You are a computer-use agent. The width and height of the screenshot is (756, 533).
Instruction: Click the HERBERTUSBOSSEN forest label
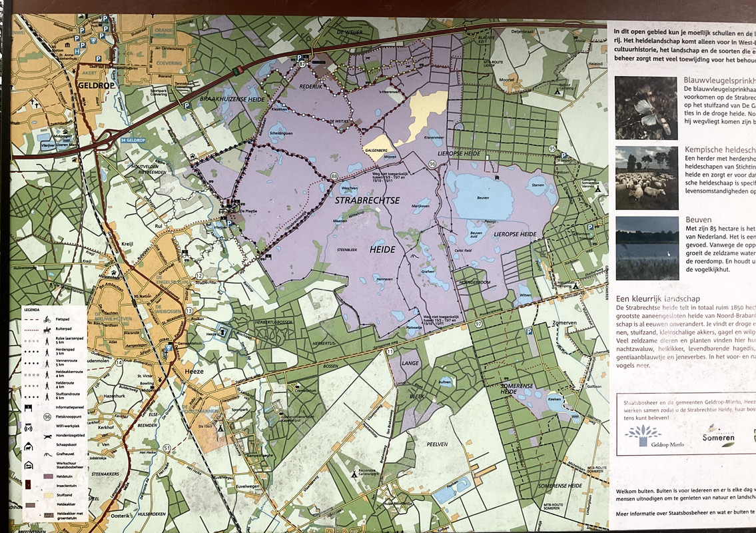(x=272, y=322)
